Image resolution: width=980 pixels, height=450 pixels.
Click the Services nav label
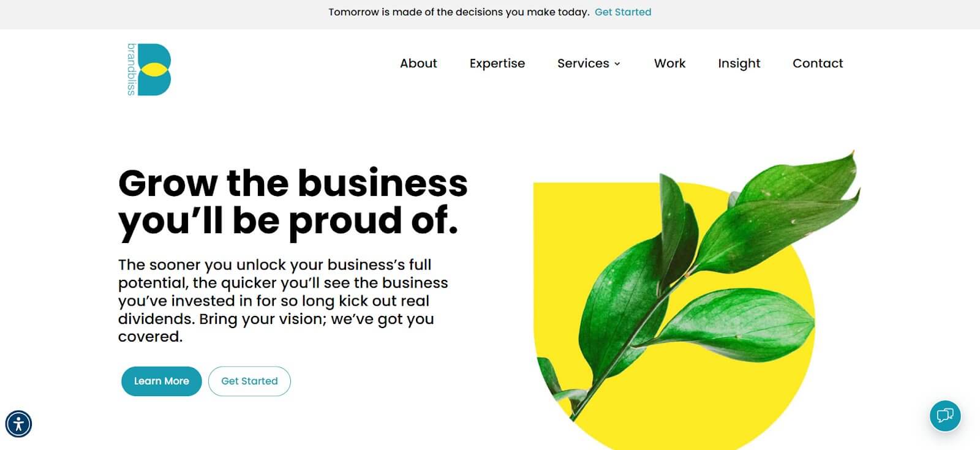coord(583,64)
